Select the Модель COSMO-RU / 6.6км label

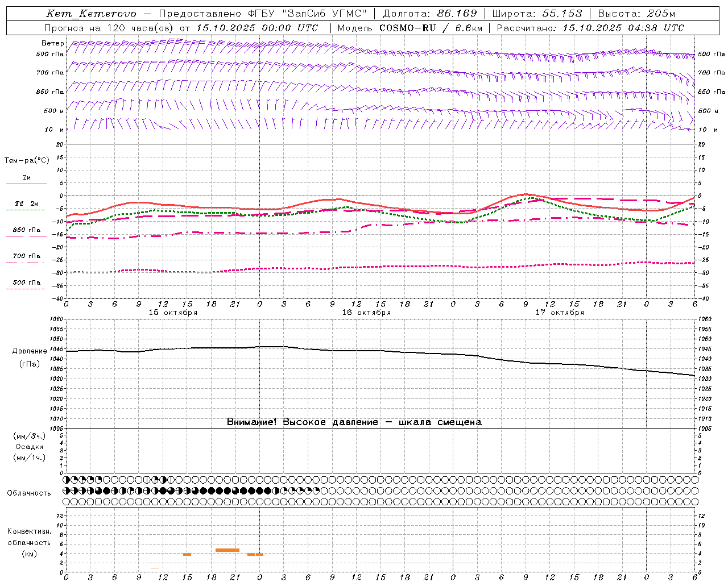pos(409,28)
